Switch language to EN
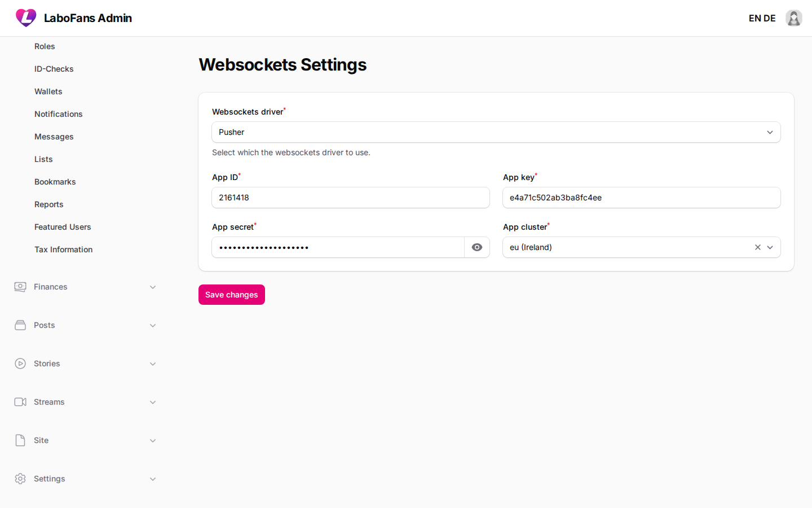This screenshot has height=508, width=812. (755, 18)
